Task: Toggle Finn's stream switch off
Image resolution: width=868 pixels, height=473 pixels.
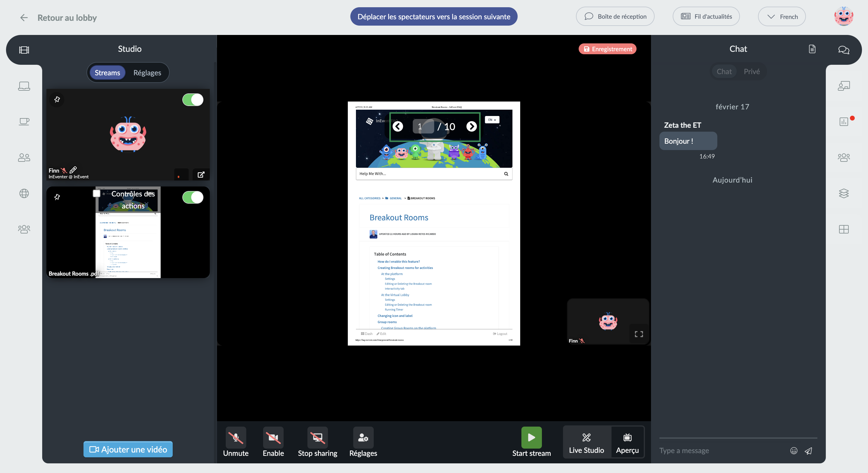Action: (x=193, y=100)
